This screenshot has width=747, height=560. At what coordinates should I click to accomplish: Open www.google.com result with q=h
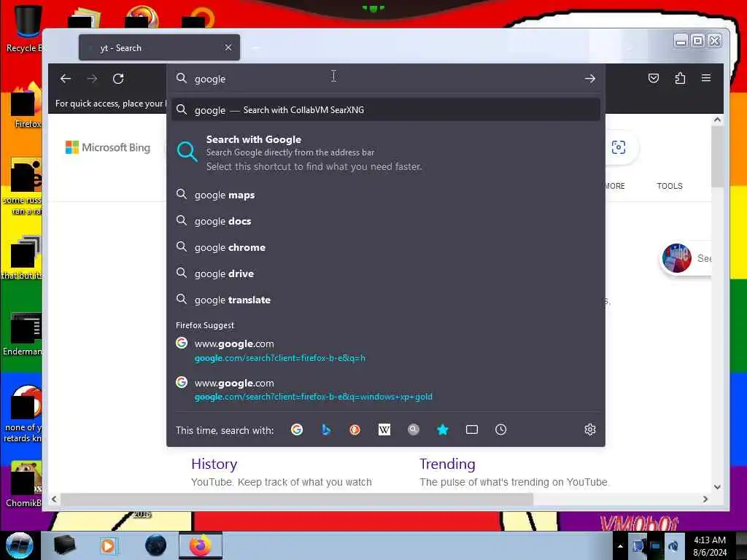point(386,351)
